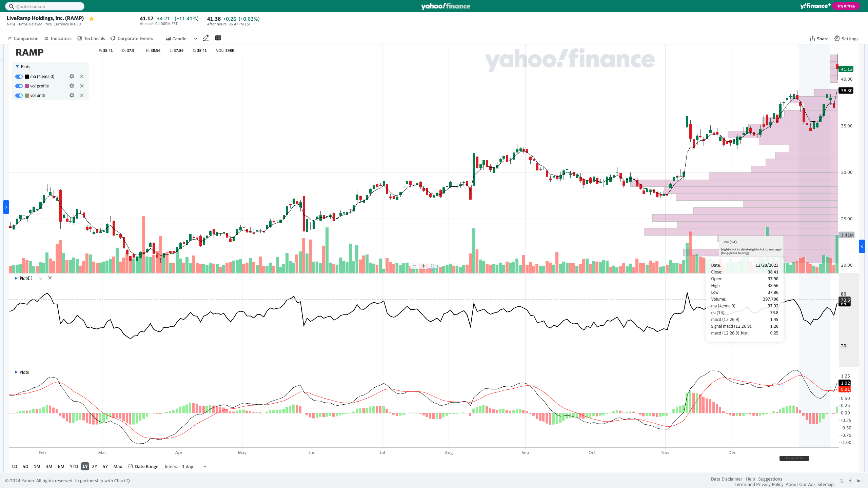Image resolution: width=868 pixels, height=488 pixels.
Task: Disable the vol profile plot switch
Action: coord(19,86)
